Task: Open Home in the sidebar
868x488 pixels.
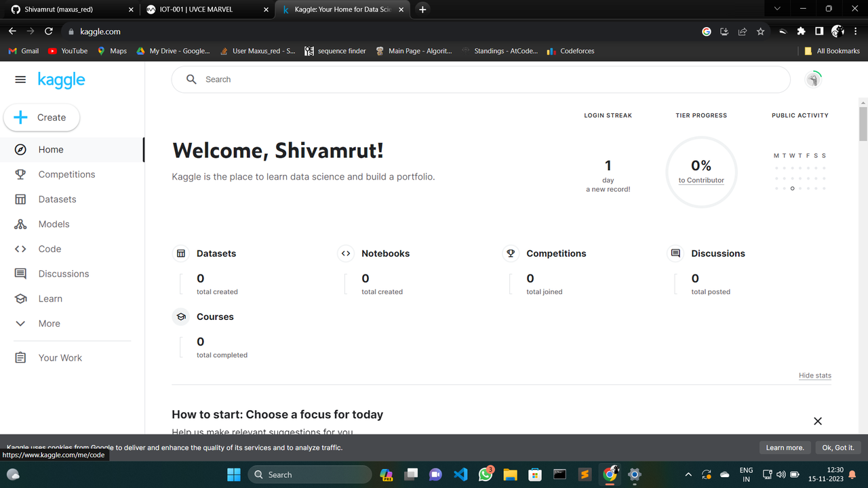Action: pos(72,150)
